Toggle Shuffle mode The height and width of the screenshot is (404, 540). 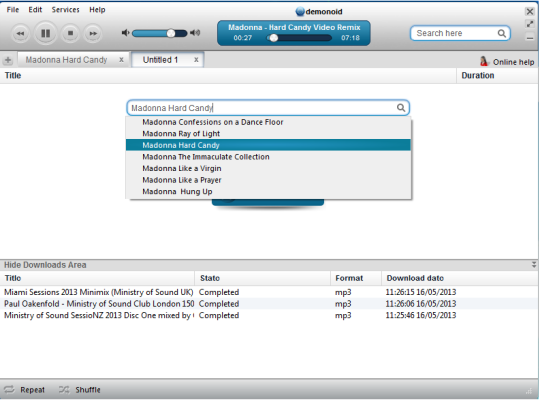pyautogui.click(x=80, y=390)
